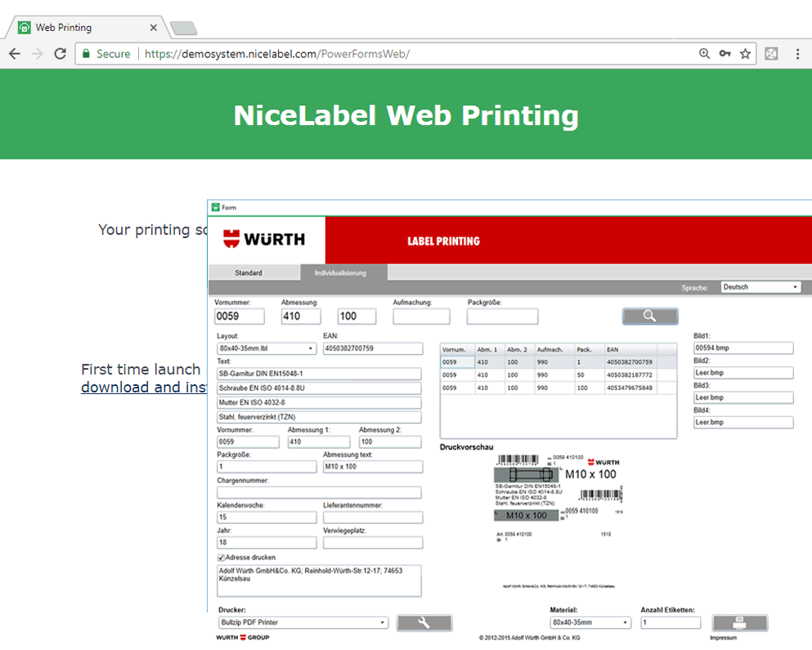The width and height of the screenshot is (812, 650).
Task: Click the Bild4 field Leer.bmp
Action: click(743, 422)
